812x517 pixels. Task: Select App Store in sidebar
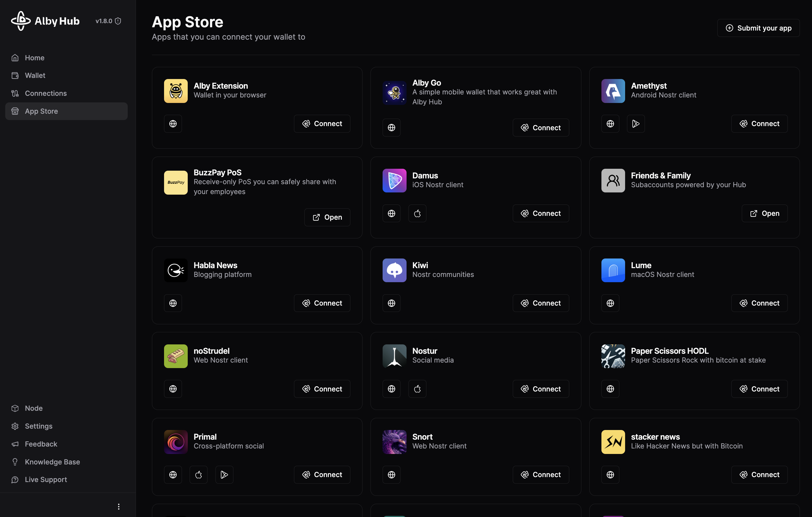[x=66, y=111]
